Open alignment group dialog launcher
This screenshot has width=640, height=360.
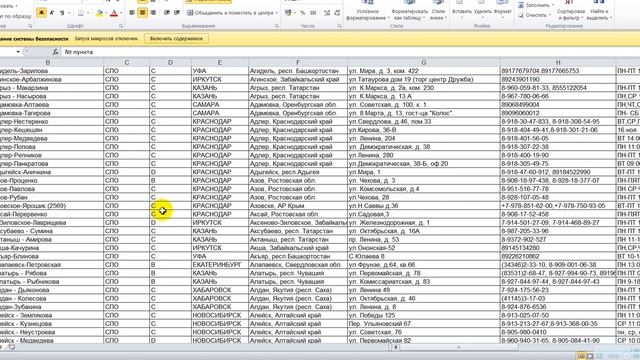(x=277, y=26)
